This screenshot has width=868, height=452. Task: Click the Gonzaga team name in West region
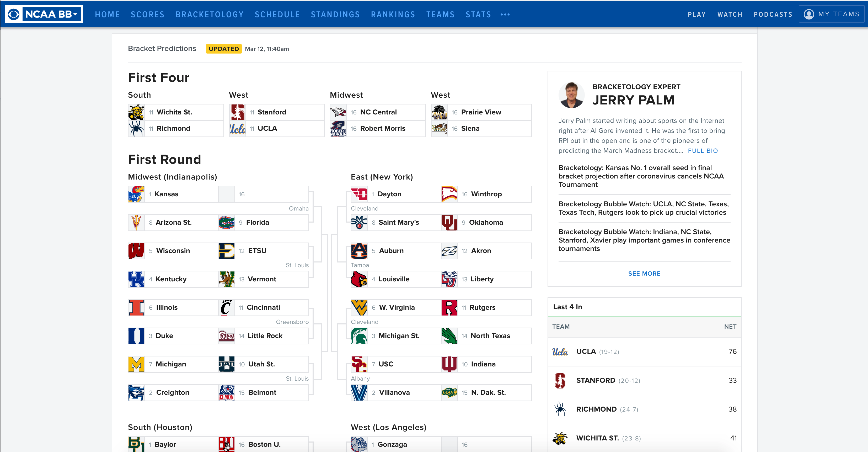[392, 445]
